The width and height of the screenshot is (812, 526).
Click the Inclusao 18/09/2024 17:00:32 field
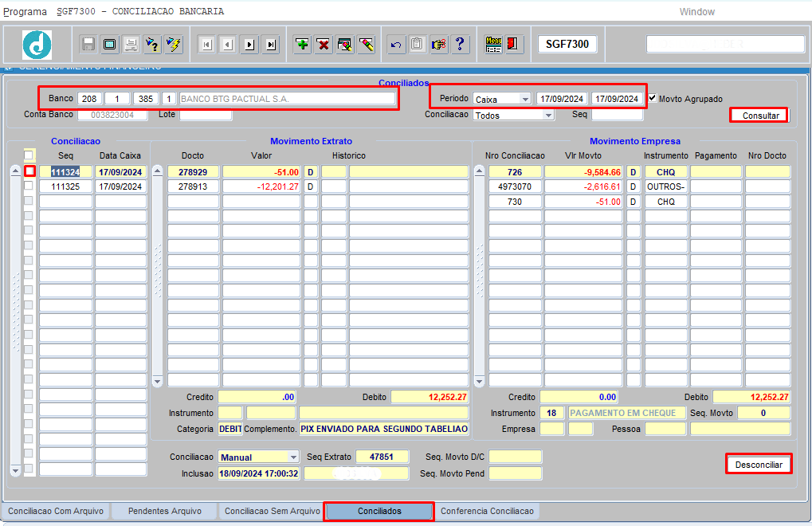pos(258,473)
